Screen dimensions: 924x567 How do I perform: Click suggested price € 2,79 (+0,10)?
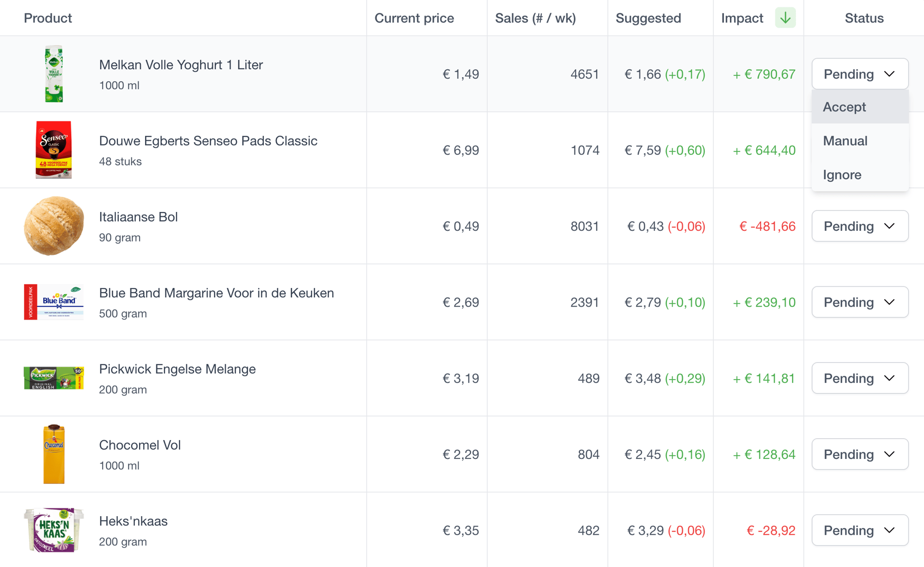[665, 302]
